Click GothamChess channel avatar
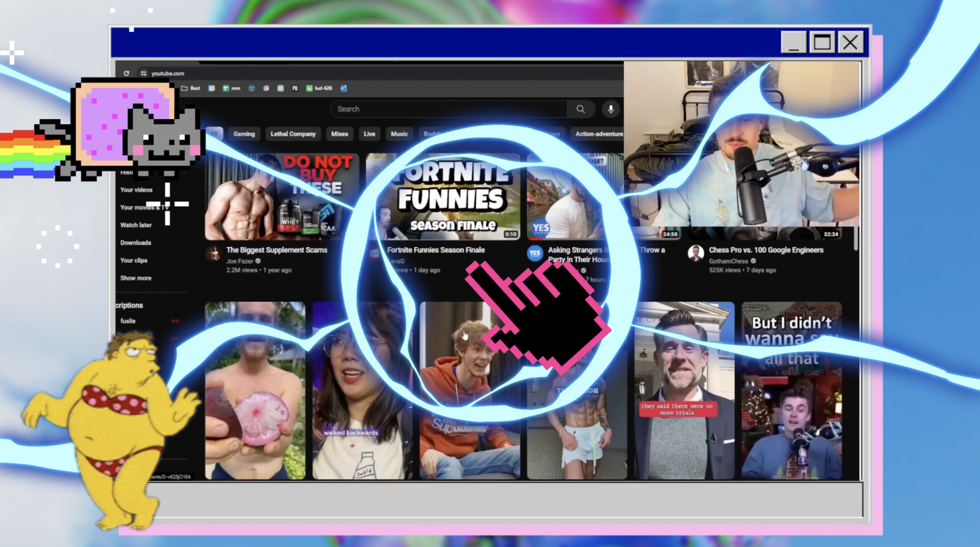Image resolution: width=980 pixels, height=547 pixels. point(696,253)
